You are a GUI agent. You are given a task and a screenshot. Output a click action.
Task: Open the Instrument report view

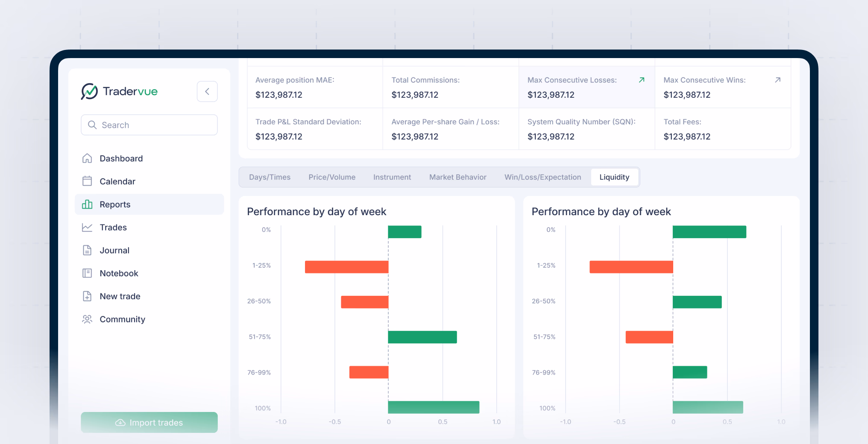point(392,177)
